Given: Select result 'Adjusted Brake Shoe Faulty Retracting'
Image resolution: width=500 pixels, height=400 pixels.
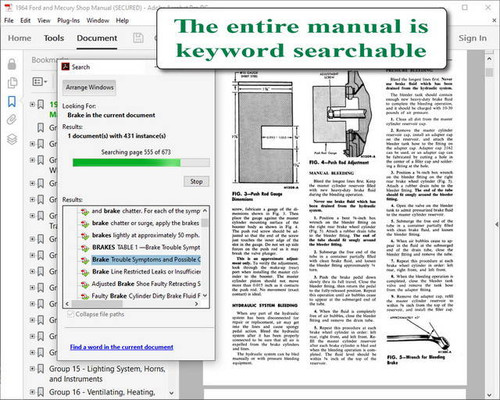Looking at the screenshot, I should click(146, 284).
